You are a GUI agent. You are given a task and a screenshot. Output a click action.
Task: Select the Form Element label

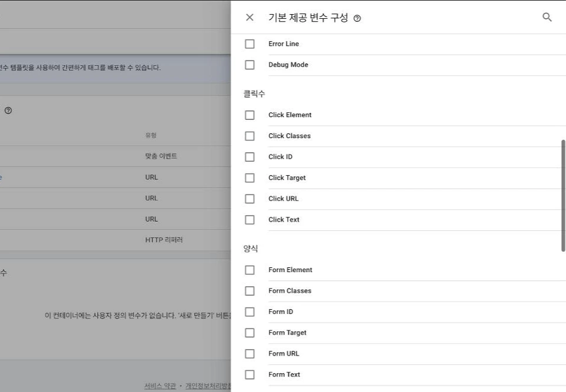[x=290, y=270]
